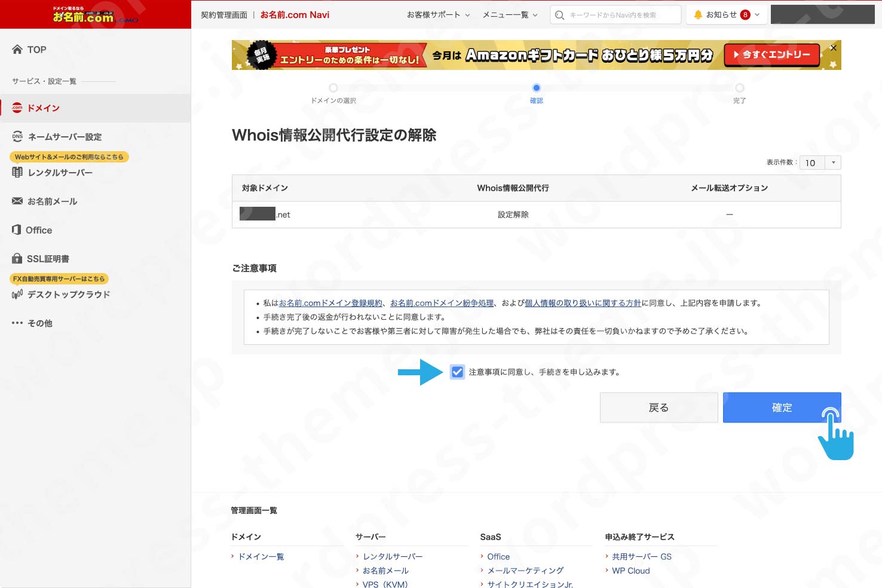Click the デスクトップクラウド chart icon
Screen dimensions: 882x588
[17, 294]
